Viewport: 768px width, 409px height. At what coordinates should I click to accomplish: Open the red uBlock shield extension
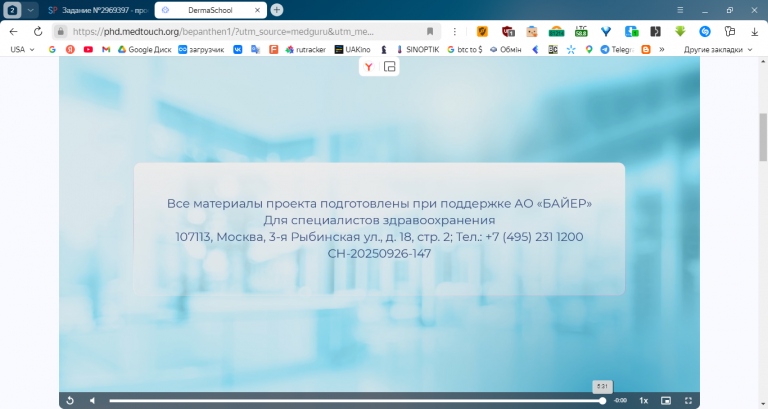(x=508, y=31)
